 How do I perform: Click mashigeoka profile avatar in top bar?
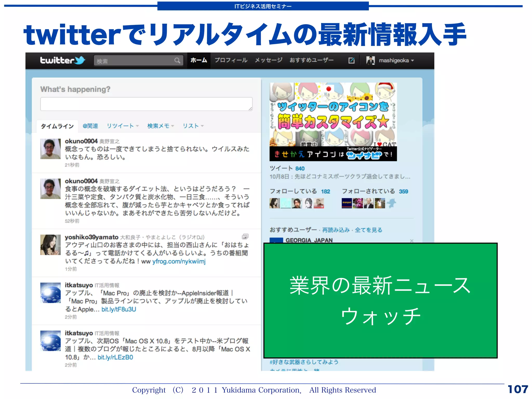coord(370,60)
